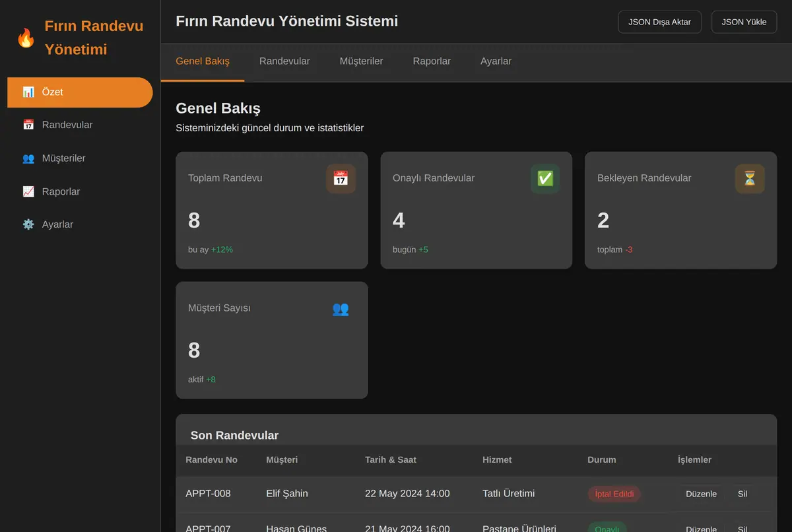The width and height of the screenshot is (792, 532).
Task: Click Düzenle for appointment APPT-008
Action: (701, 494)
